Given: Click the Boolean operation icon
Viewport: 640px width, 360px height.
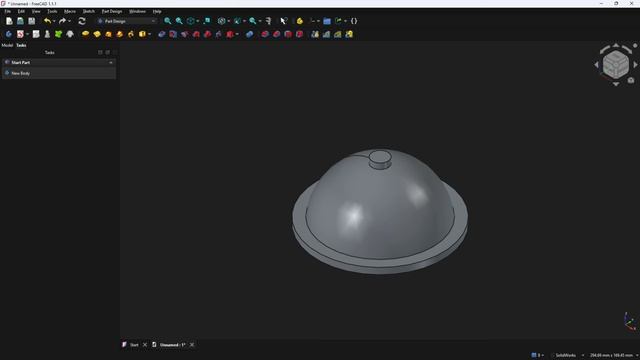Looking at the screenshot, I should 249,34.
